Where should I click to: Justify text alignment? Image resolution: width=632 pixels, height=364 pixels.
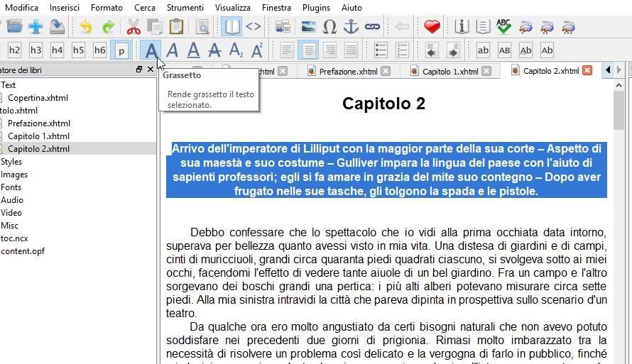tap(351, 50)
